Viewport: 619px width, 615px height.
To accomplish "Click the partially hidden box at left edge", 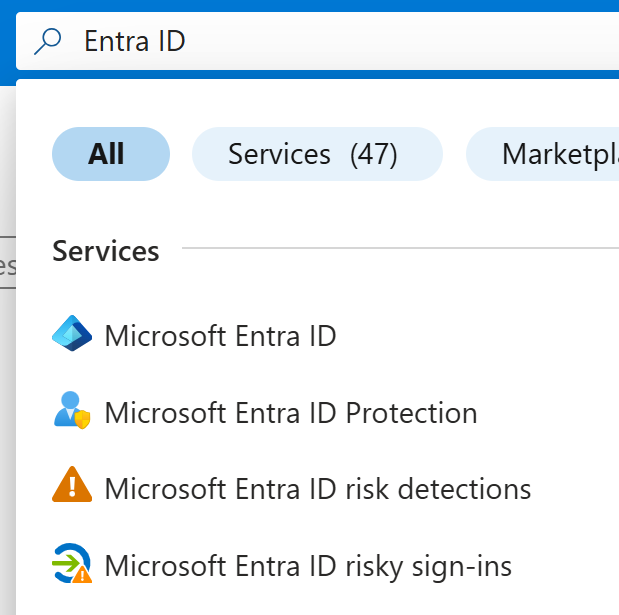I will 7,263.
